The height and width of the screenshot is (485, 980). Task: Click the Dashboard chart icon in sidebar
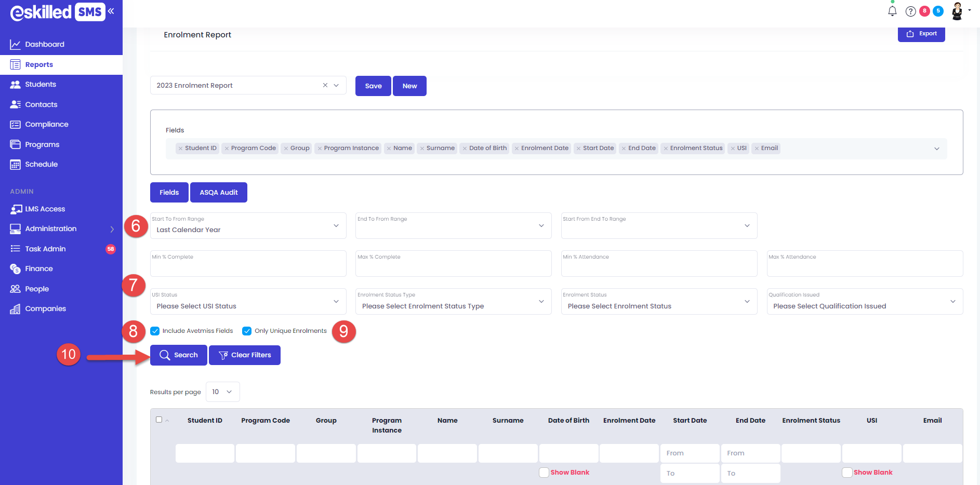pyautogui.click(x=15, y=45)
